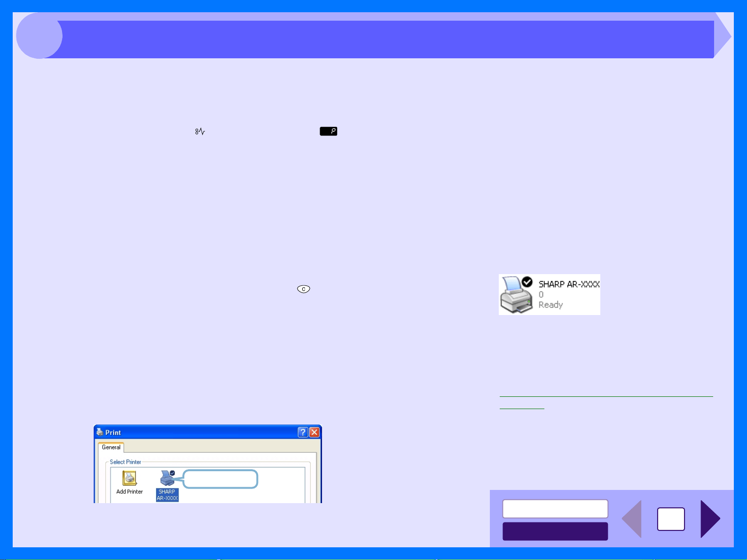This screenshot has width=747, height=560.
Task: Click the white page number box
Action: tap(671, 519)
